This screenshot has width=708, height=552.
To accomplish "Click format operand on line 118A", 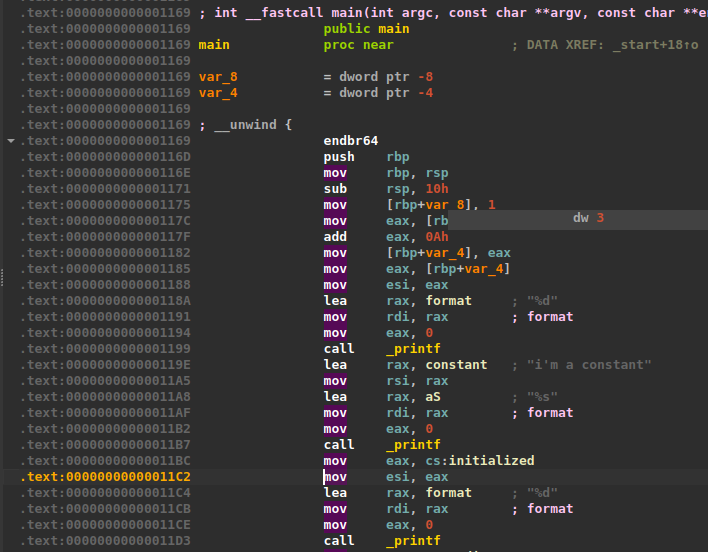I will 448,301.
